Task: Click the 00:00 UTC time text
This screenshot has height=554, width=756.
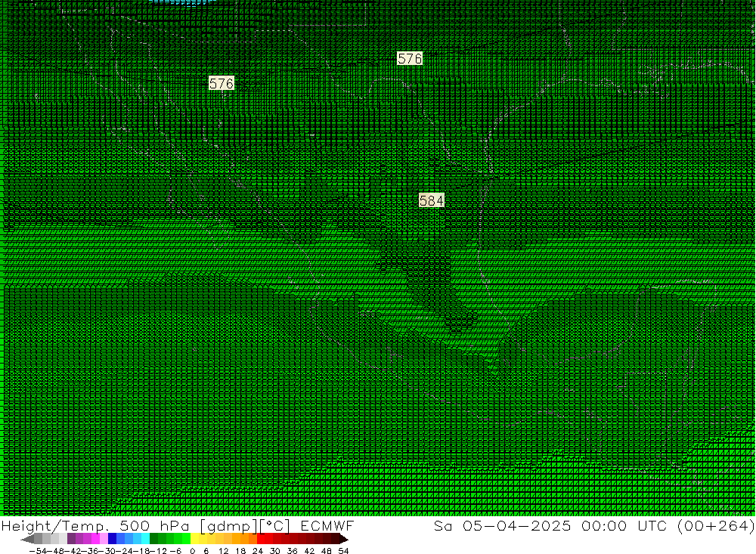Action: [626, 526]
